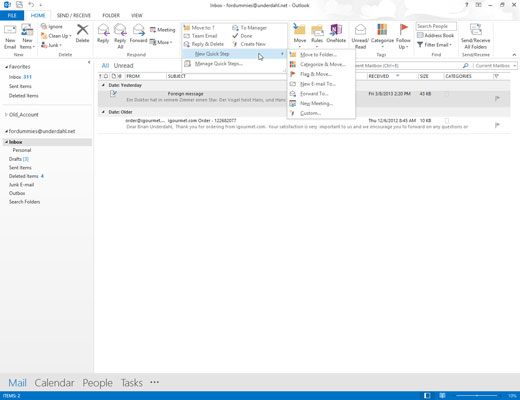Switch to SEND / RECEIVE tab
The height and width of the screenshot is (400, 520).
74,15
